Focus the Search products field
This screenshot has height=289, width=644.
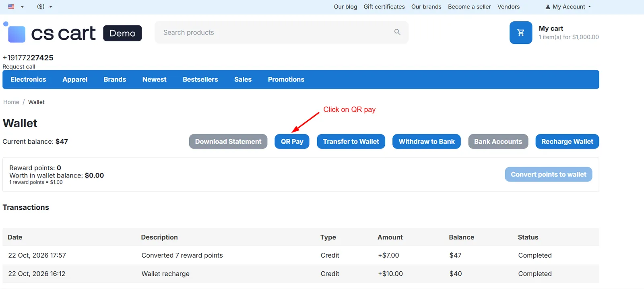pos(281,32)
